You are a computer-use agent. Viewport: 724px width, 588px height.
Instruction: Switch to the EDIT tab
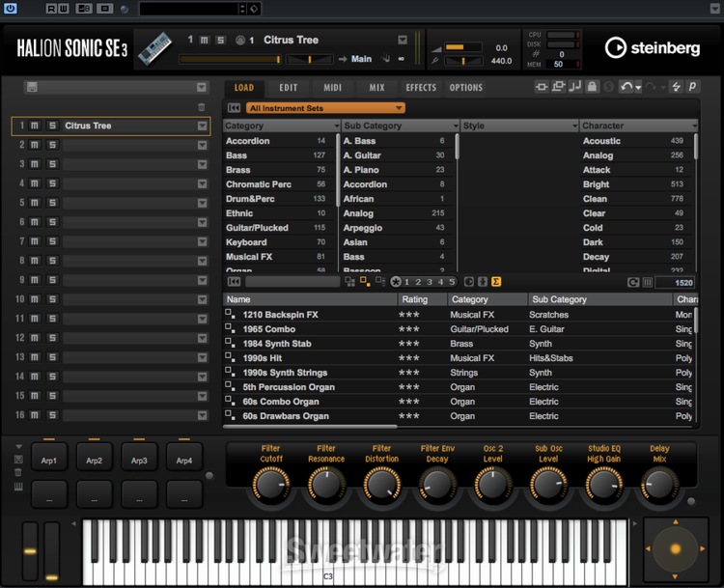tap(289, 88)
